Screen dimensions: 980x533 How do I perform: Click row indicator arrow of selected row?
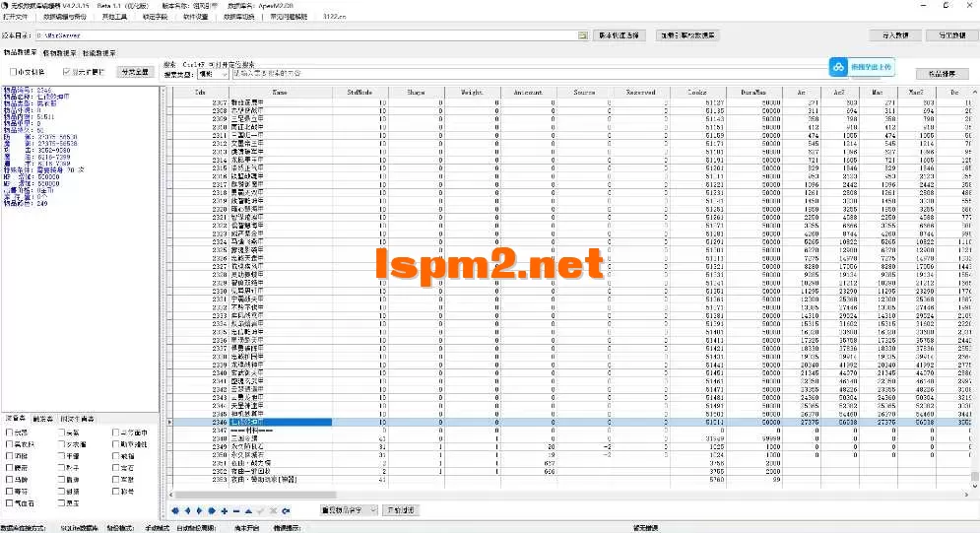169,423
